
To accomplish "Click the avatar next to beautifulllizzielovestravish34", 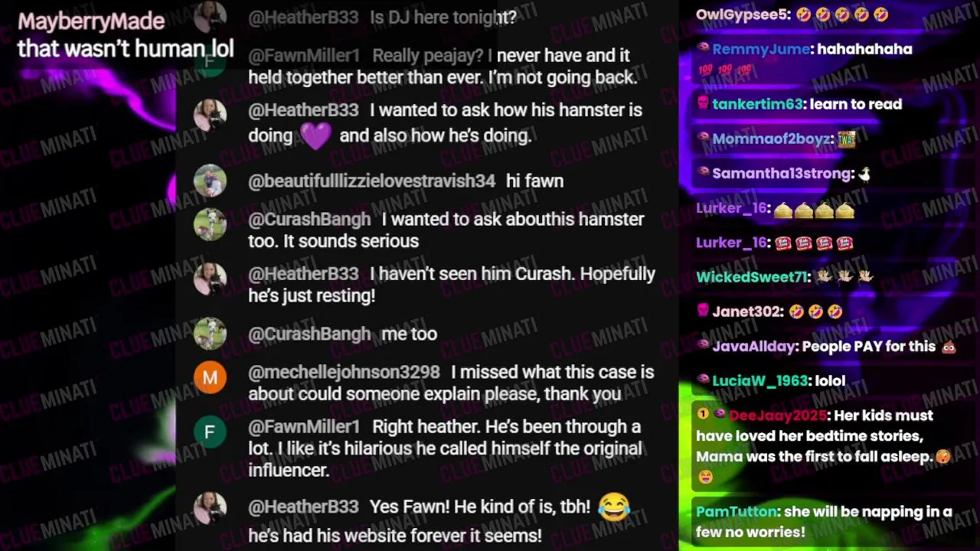I will click(210, 181).
